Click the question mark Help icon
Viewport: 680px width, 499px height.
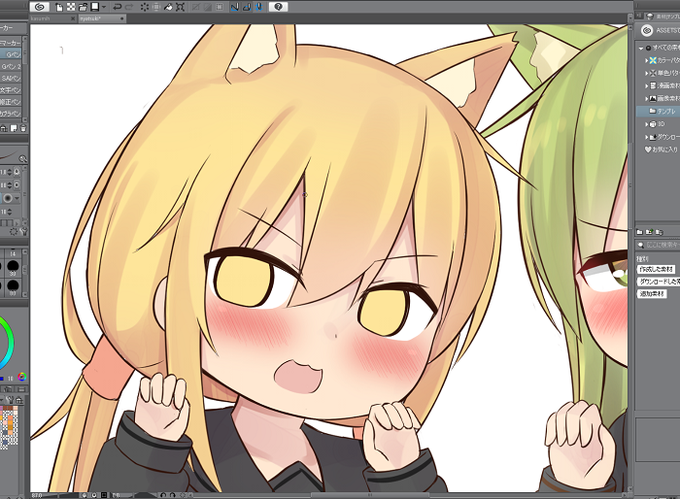pyautogui.click(x=278, y=7)
